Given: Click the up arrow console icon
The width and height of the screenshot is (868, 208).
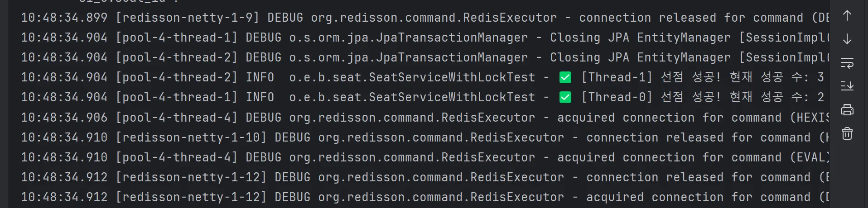Looking at the screenshot, I should tap(847, 16).
